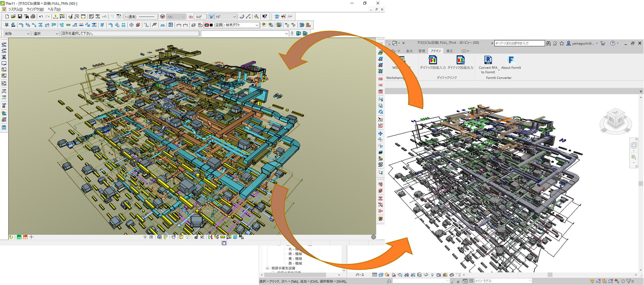
Task: Open the 削除 command dropdown
Action: [28, 34]
